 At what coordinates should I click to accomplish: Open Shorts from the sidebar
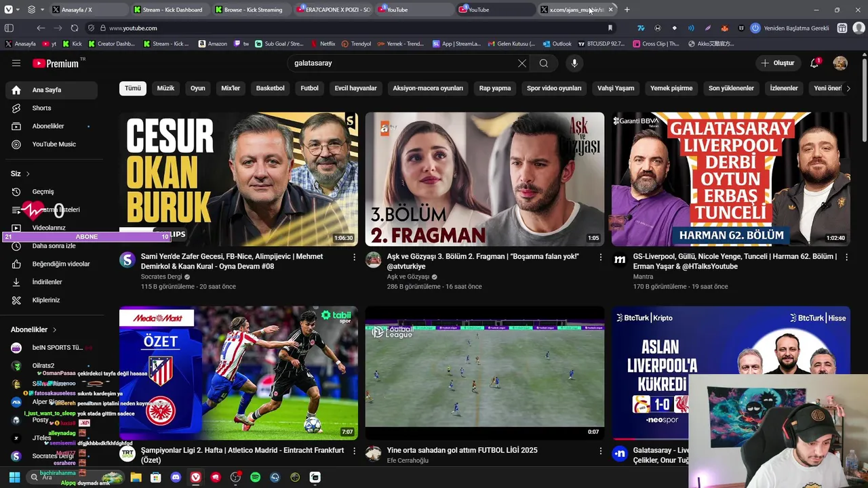(x=52, y=108)
